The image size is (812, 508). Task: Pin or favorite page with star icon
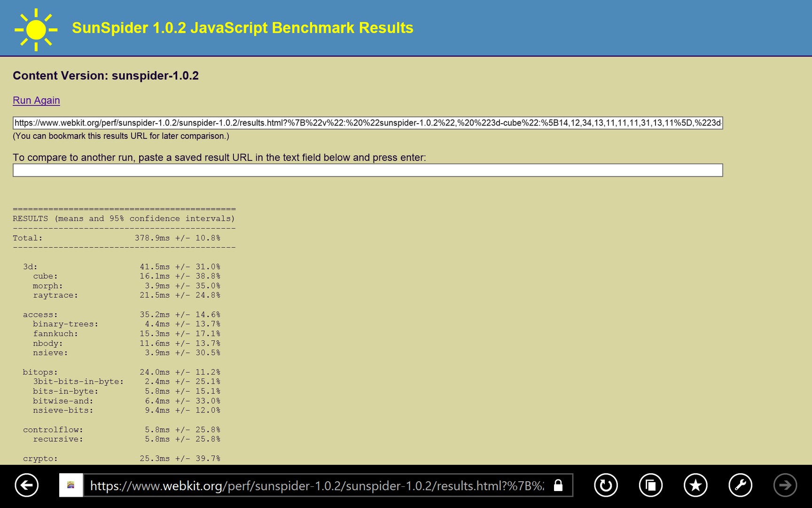point(695,485)
